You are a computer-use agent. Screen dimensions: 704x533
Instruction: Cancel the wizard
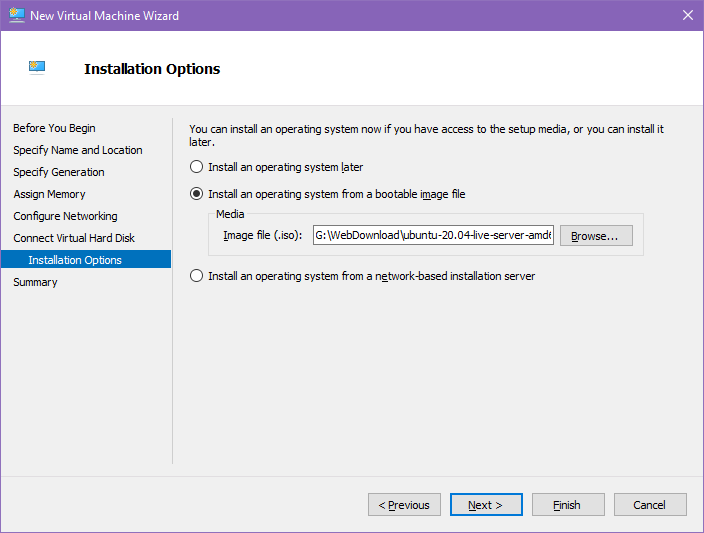pyautogui.click(x=650, y=505)
